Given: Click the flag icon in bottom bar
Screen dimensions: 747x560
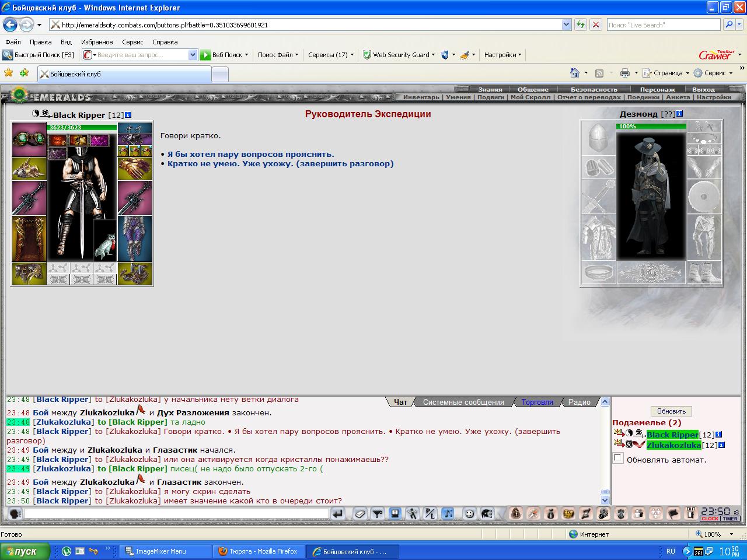Looking at the screenshot, I should tap(673, 514).
